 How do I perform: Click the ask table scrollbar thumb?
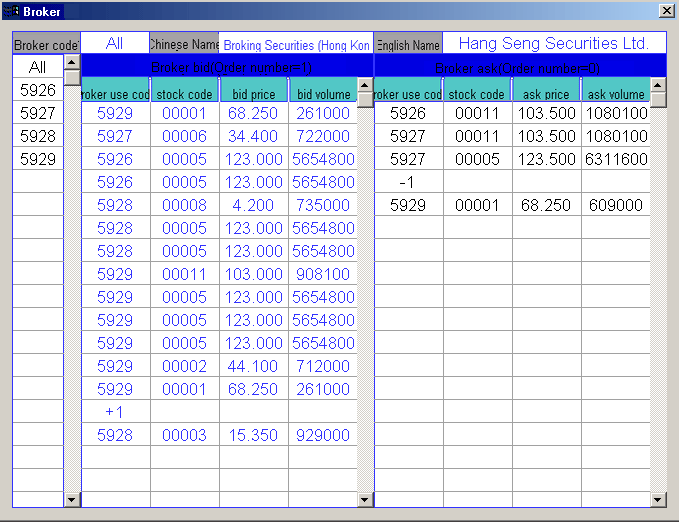click(x=658, y=99)
